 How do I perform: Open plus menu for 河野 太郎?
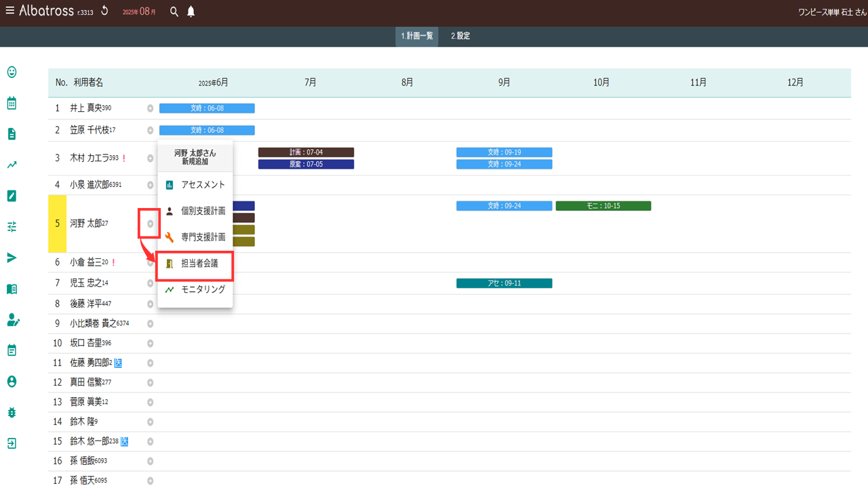tap(151, 224)
